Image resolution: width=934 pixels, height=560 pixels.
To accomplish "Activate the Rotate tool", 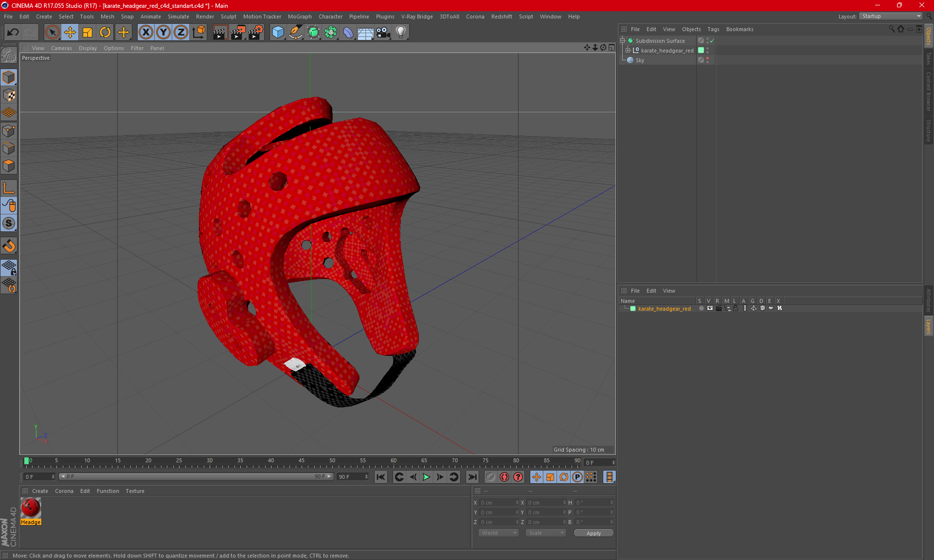I will 105,33.
